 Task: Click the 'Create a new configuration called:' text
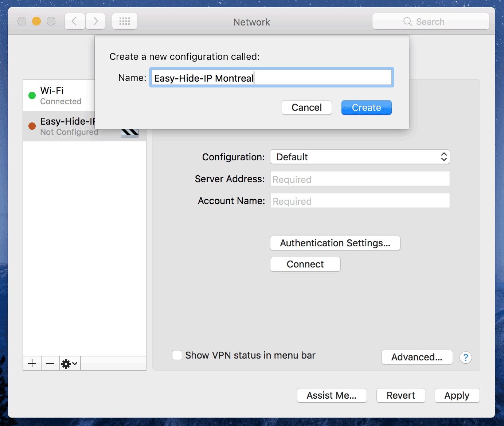point(185,57)
